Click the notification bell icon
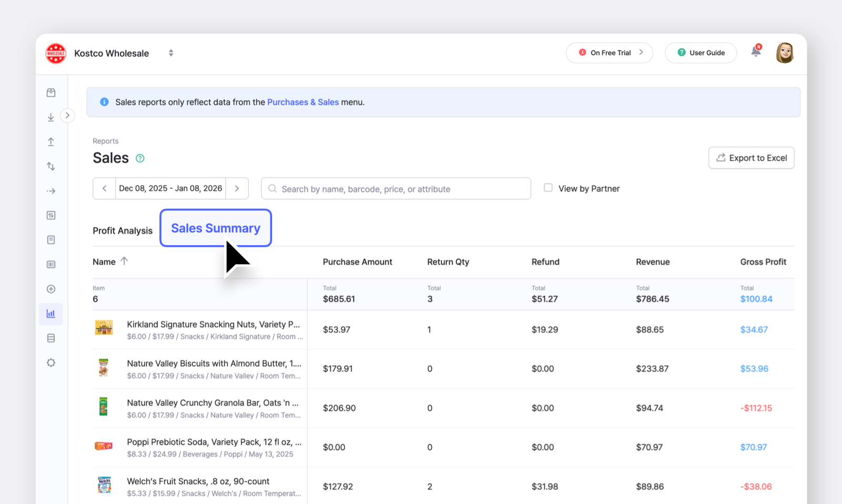The width and height of the screenshot is (842, 504). (756, 52)
